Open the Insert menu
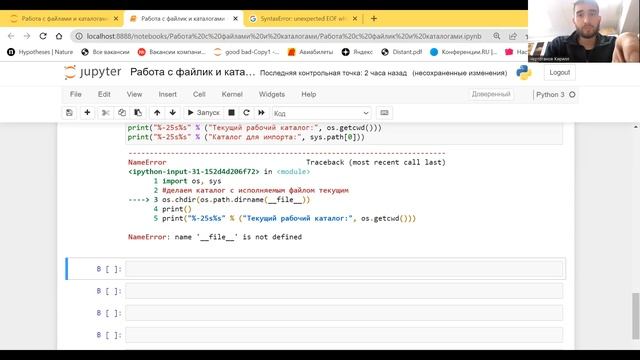 pos(167,94)
